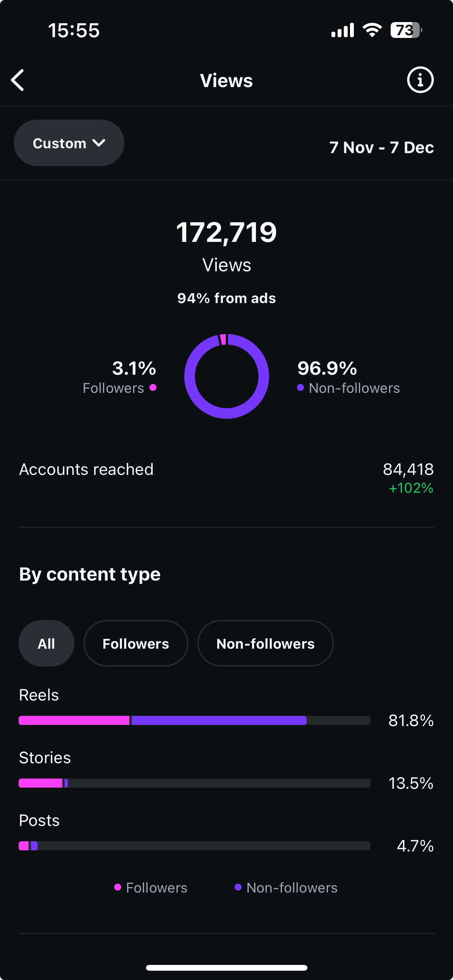The image size is (453, 980).
Task: Tap the chevron next to Custom
Action: pyautogui.click(x=99, y=143)
